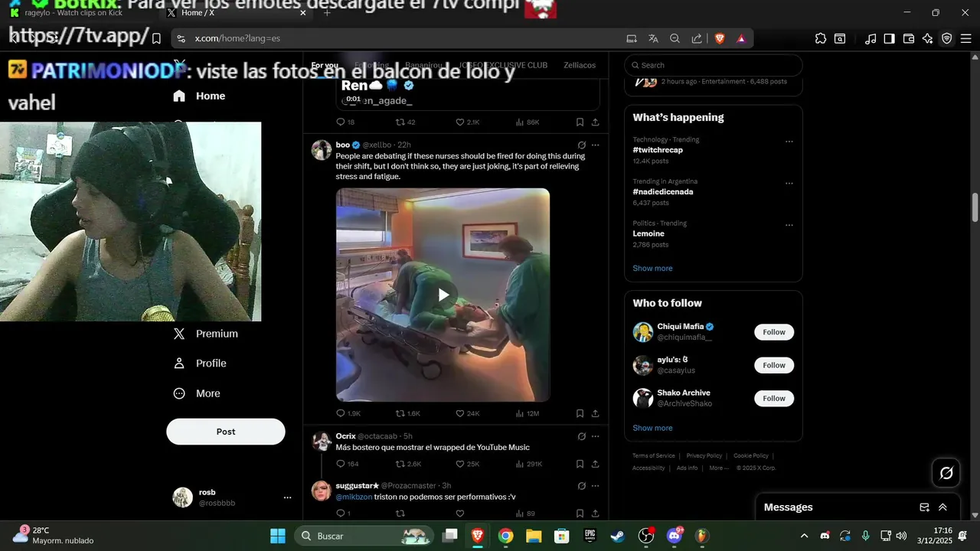Viewport: 980px width, 551px height.
Task: Switch to the Zelliacos tab
Action: [x=580, y=65]
